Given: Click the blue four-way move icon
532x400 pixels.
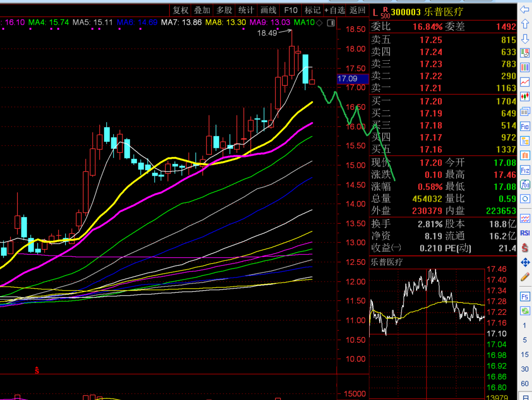Looking at the screenshot, I should [524, 262].
